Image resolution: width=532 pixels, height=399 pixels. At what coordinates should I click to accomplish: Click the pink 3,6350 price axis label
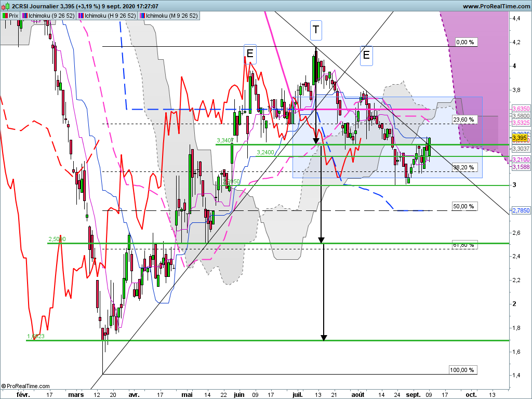point(520,108)
